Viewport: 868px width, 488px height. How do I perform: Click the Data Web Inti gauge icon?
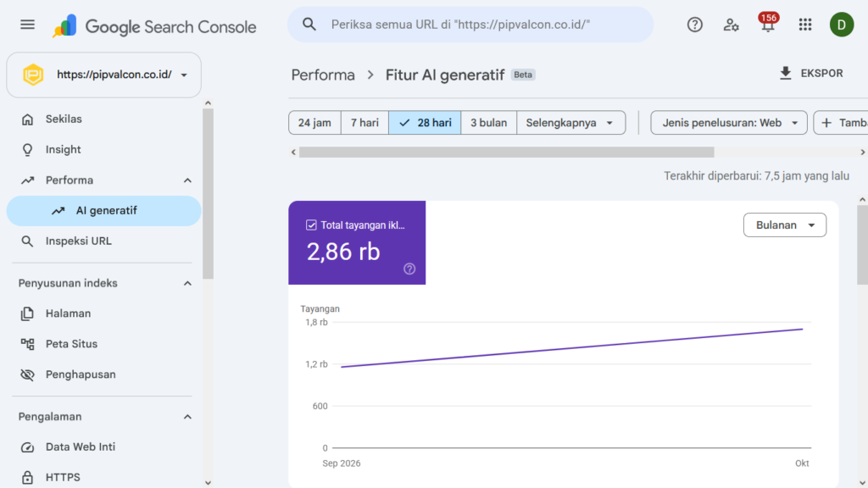tap(27, 447)
